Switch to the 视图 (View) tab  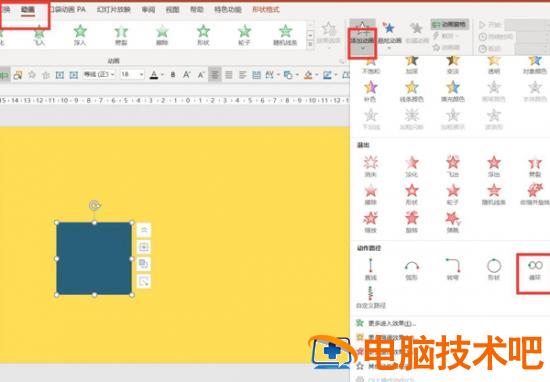173,9
